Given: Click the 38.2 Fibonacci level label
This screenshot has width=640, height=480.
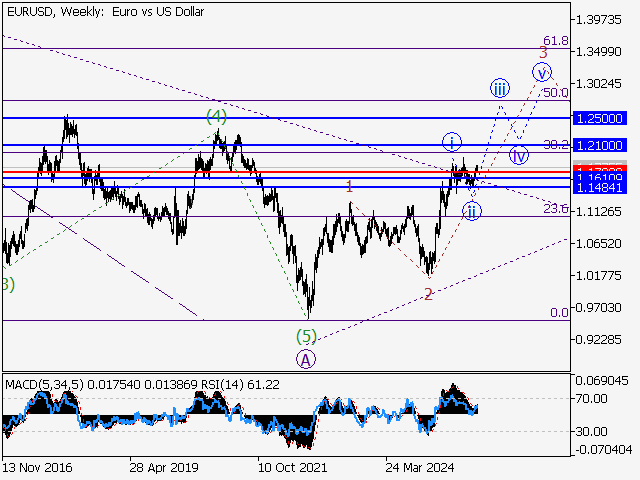Looking at the screenshot, I should (x=555, y=145).
